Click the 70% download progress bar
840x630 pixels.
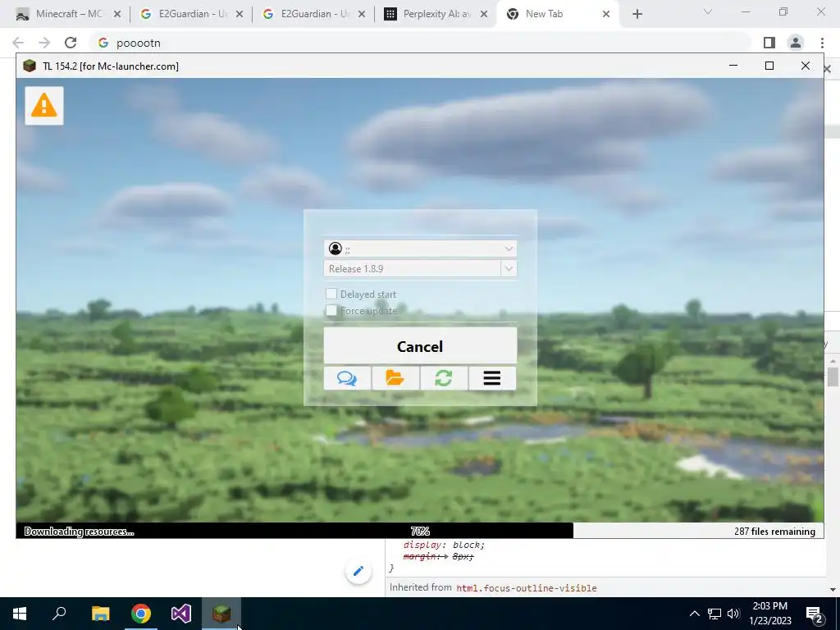pos(420,531)
